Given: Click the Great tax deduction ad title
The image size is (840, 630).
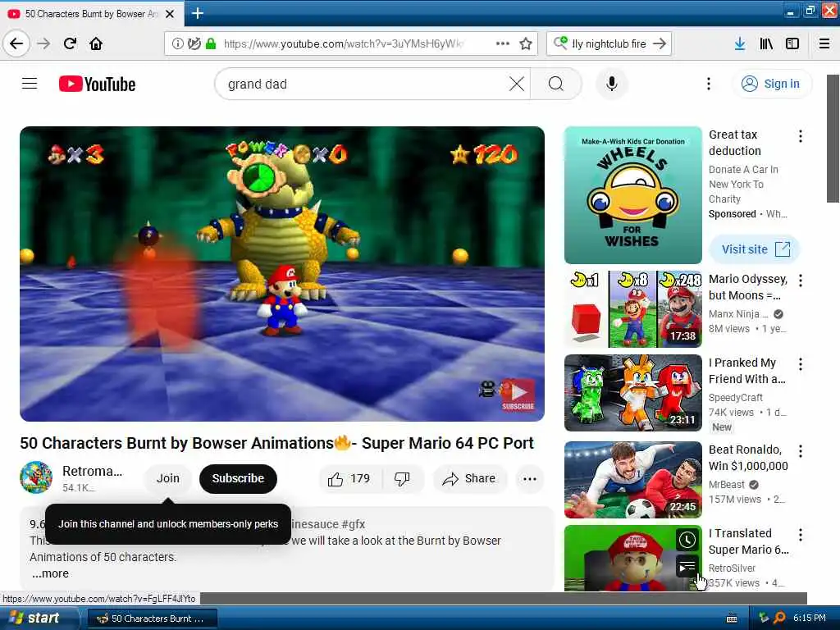Looking at the screenshot, I should [734, 143].
